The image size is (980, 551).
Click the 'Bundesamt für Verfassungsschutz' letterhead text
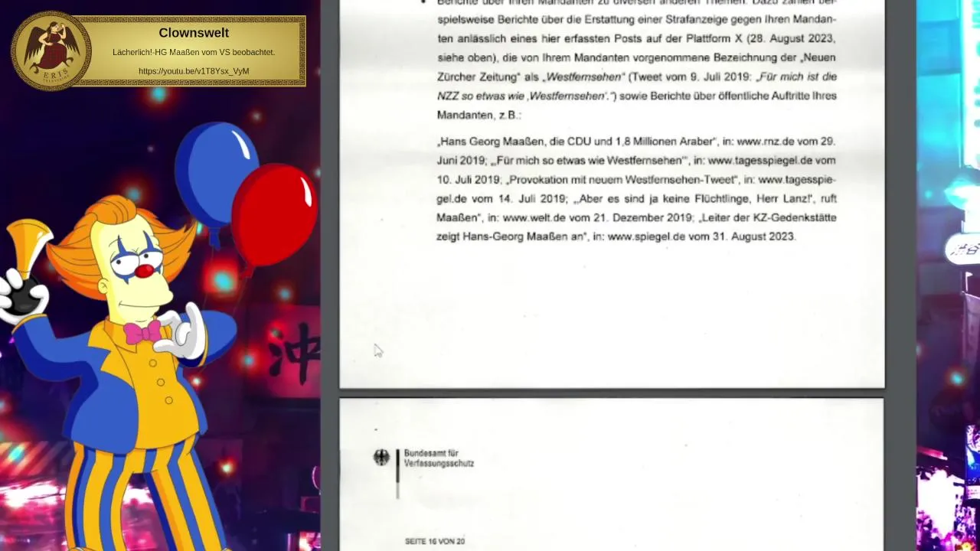point(439,458)
